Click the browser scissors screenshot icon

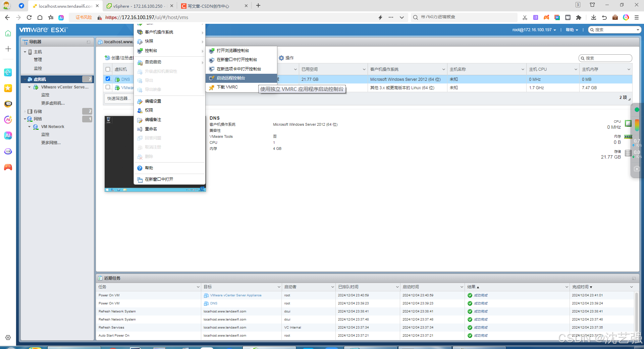(x=525, y=17)
